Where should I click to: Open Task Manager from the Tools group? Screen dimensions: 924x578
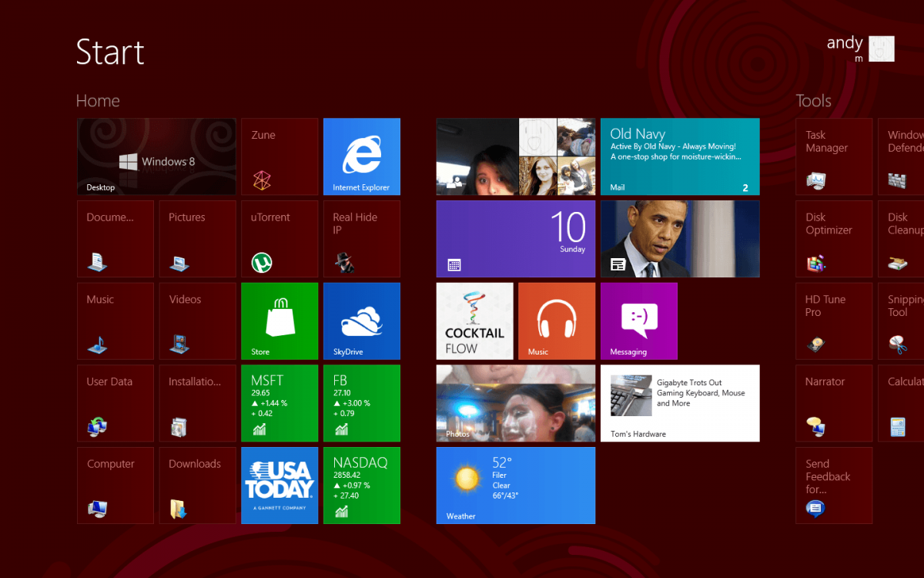834,156
